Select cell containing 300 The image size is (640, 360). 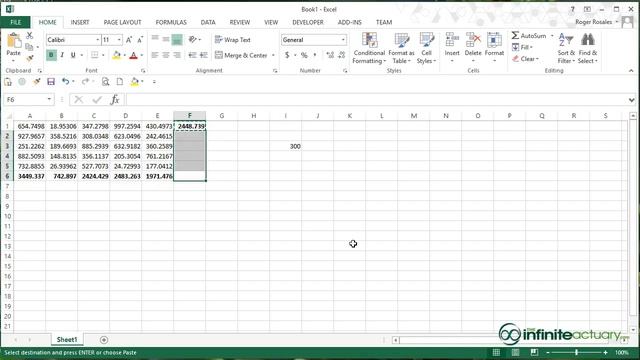click(x=286, y=146)
